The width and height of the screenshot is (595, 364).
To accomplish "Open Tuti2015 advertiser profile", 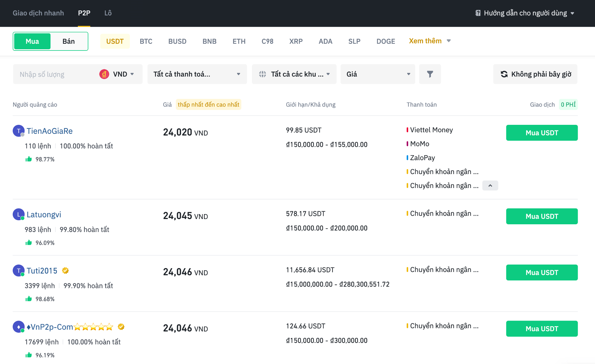I will click(42, 270).
